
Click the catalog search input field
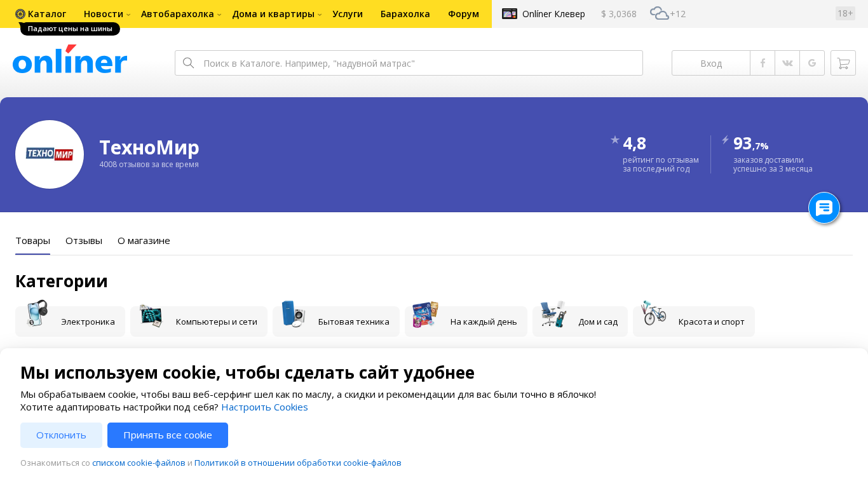419,63
